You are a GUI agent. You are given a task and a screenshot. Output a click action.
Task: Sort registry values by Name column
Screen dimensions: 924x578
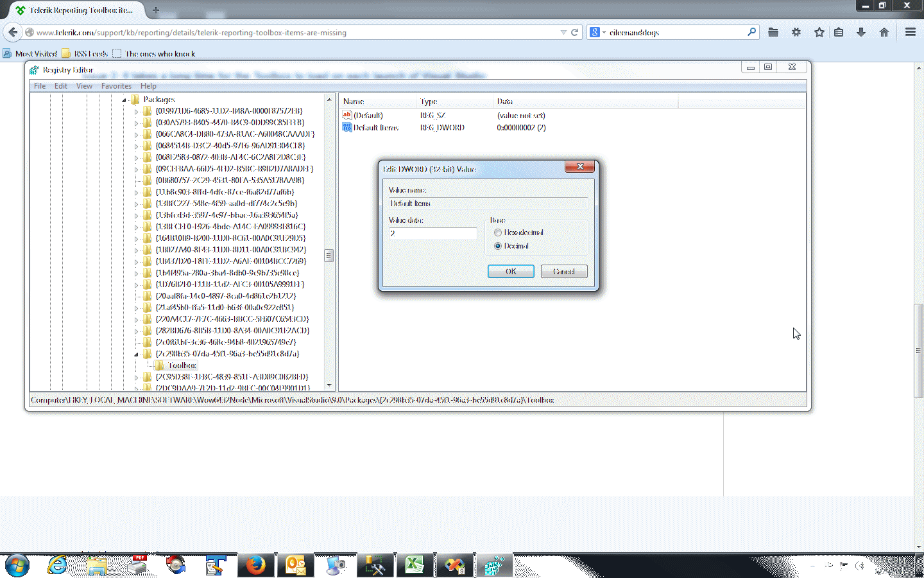(x=377, y=101)
